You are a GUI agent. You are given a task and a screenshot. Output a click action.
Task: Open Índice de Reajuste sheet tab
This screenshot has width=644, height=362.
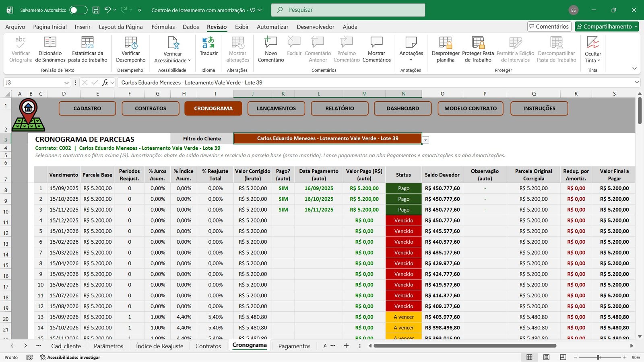(x=159, y=346)
